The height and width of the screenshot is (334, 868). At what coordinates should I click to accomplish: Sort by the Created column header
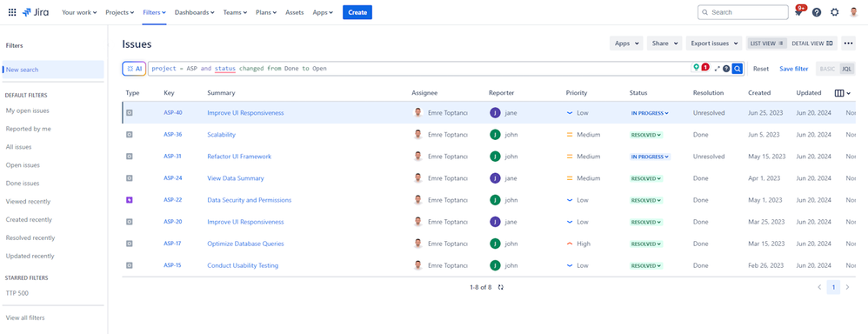tap(759, 93)
